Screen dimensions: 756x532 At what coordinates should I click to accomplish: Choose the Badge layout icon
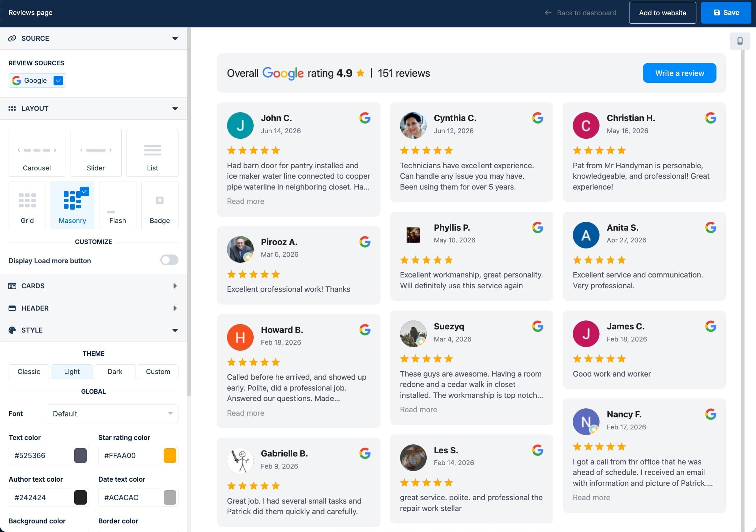160,200
